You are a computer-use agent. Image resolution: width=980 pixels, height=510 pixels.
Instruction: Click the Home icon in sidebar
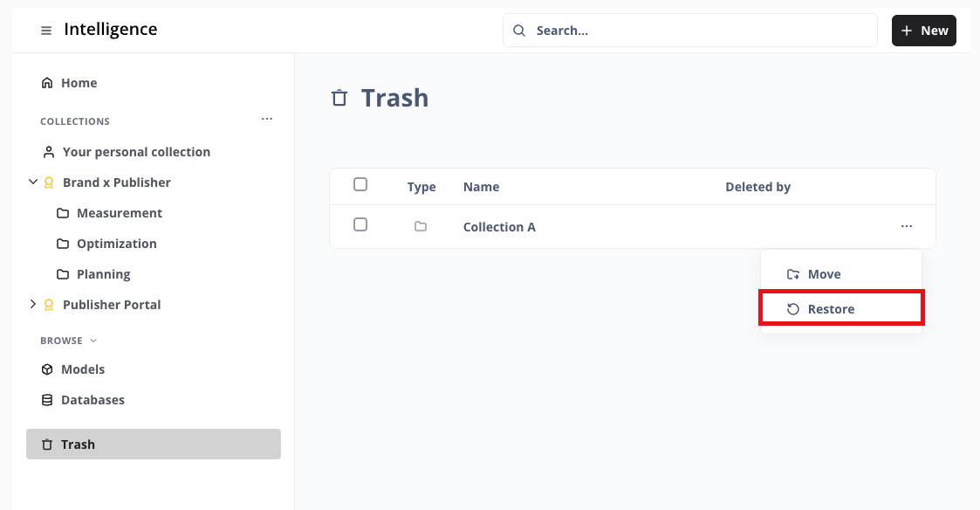[x=47, y=83]
